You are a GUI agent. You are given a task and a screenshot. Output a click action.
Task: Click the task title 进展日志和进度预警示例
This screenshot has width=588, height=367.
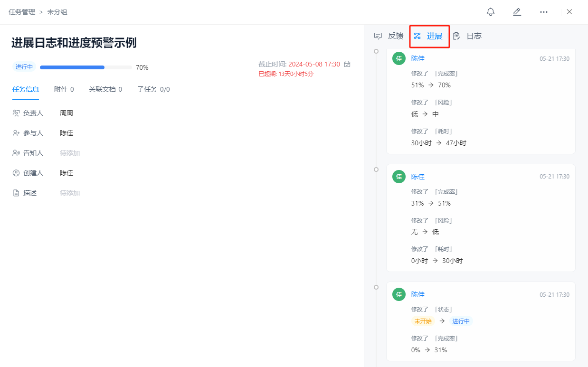pos(74,43)
